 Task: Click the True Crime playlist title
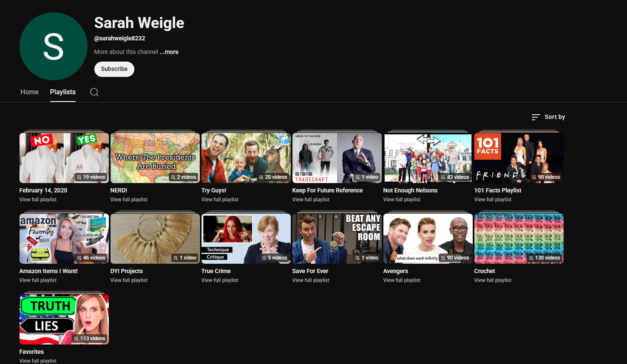click(x=216, y=271)
